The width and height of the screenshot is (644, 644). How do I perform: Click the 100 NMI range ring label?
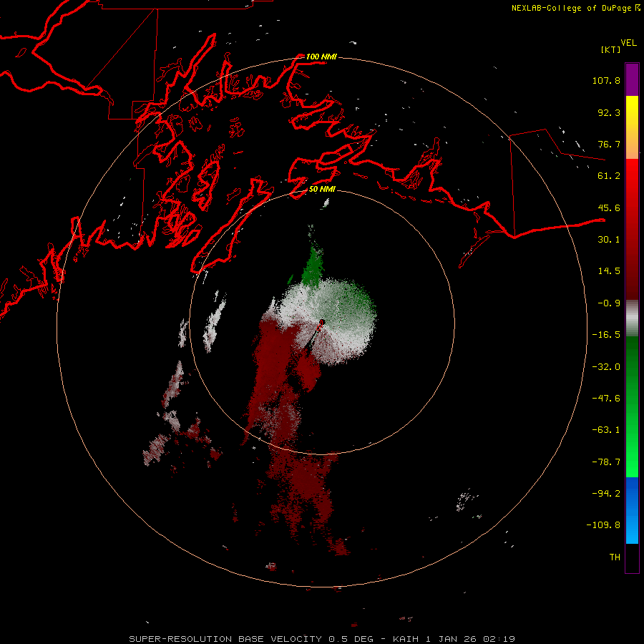pos(321,57)
